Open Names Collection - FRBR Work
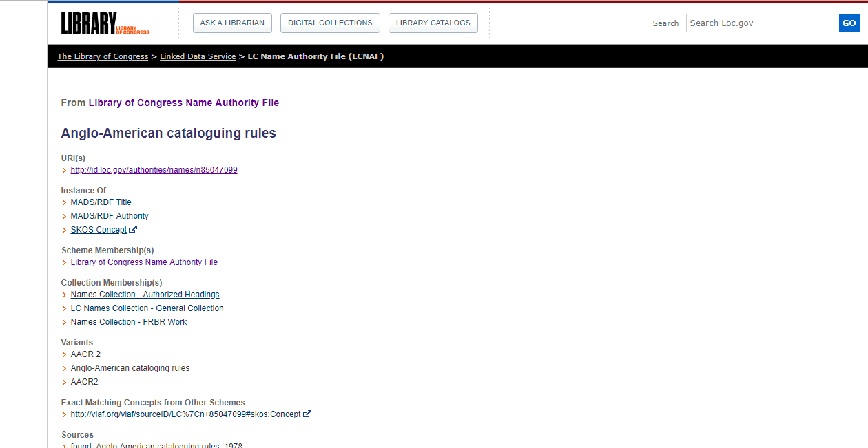The width and height of the screenshot is (868, 448). [x=129, y=322]
